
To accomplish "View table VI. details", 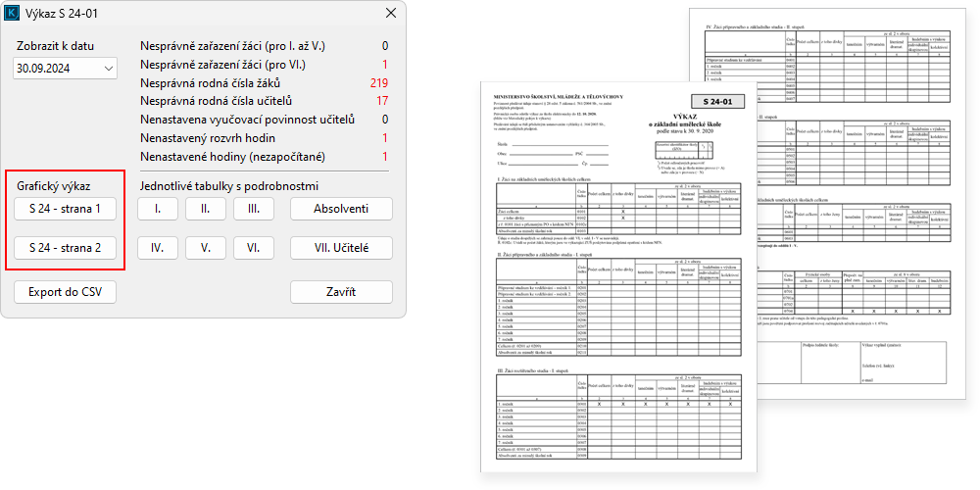I will pyautogui.click(x=254, y=248).
